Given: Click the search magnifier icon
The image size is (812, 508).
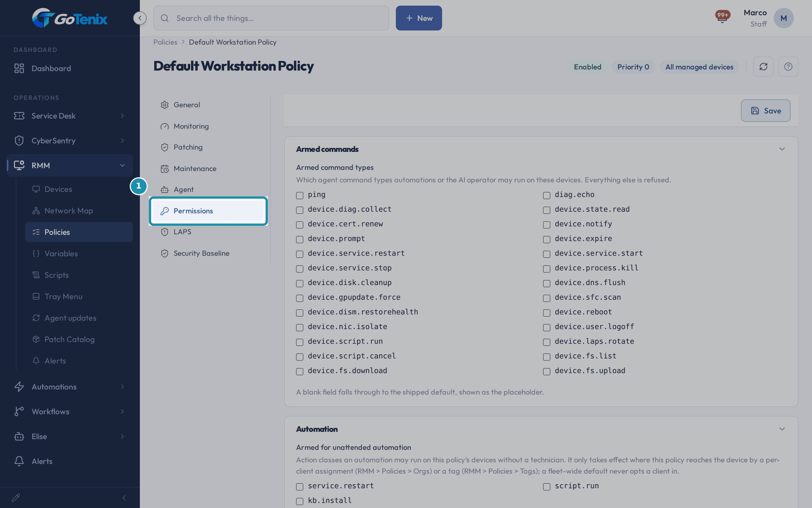Looking at the screenshot, I should point(165,18).
